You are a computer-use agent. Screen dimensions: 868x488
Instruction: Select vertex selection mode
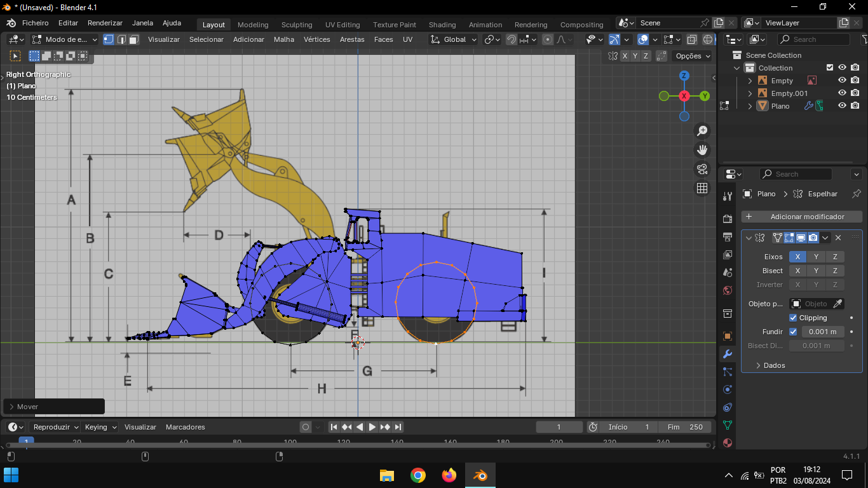coord(109,39)
